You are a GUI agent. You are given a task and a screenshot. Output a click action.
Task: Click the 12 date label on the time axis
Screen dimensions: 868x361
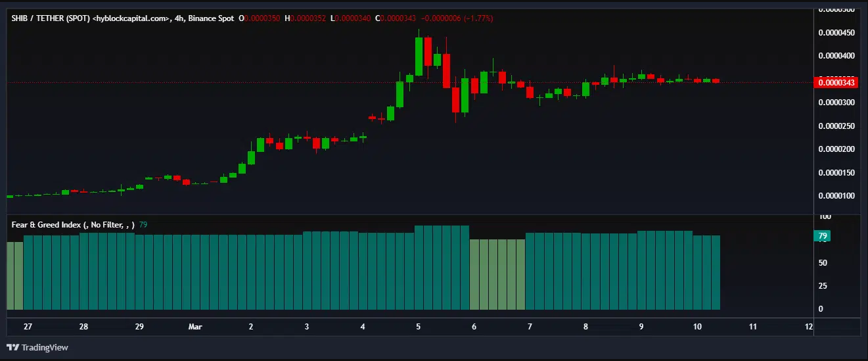tap(809, 327)
